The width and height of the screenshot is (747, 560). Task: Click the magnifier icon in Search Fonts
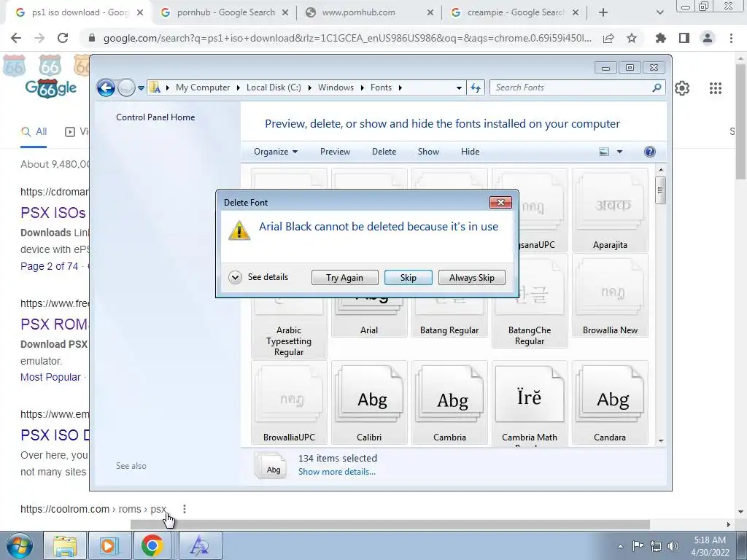click(657, 87)
